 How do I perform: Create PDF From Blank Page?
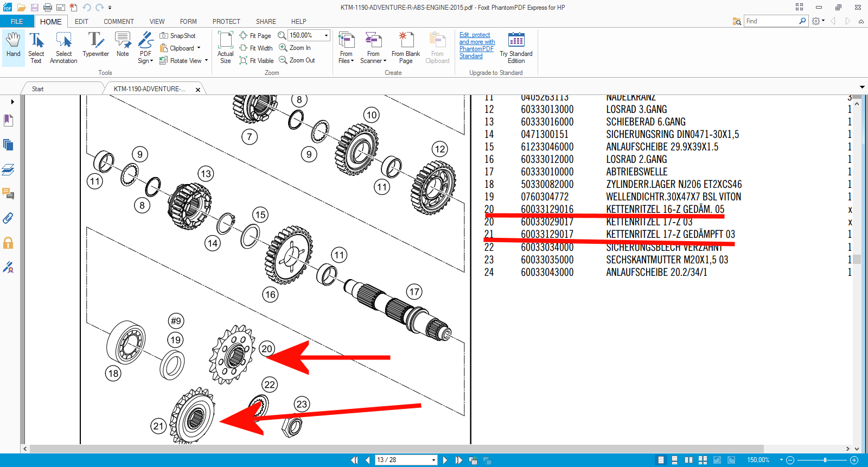406,47
